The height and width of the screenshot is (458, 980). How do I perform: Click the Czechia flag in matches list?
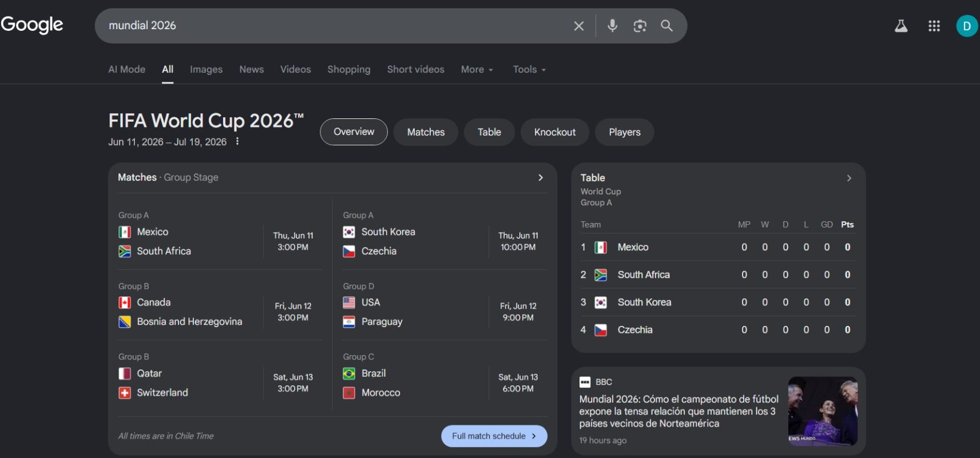click(x=349, y=251)
